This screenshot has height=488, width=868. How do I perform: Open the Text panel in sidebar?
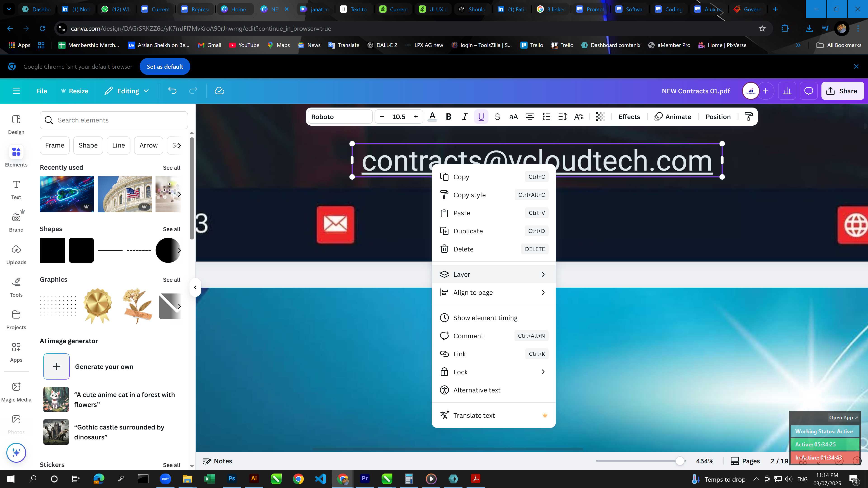(16, 190)
